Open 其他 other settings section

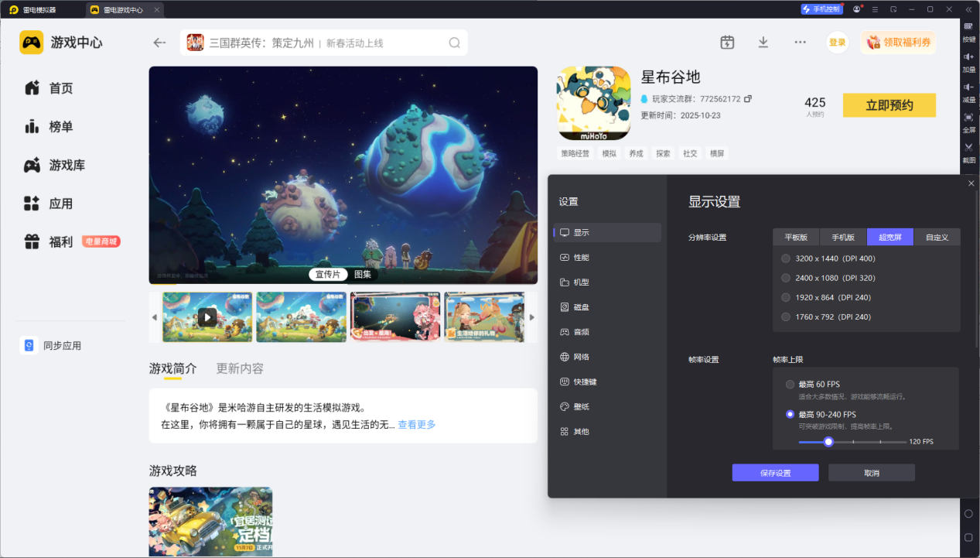607,431
